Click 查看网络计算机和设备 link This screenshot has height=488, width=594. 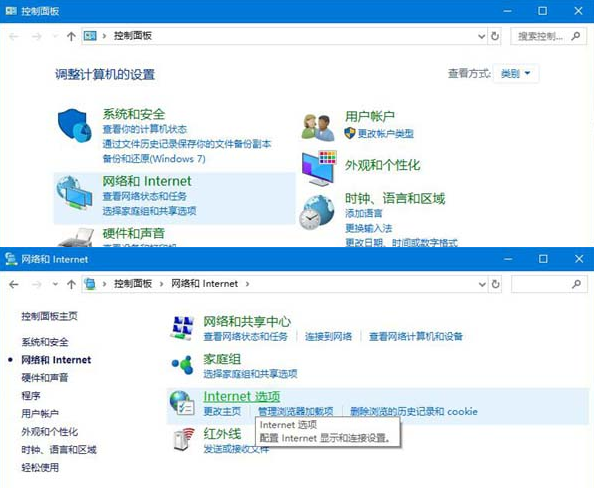[x=416, y=336]
